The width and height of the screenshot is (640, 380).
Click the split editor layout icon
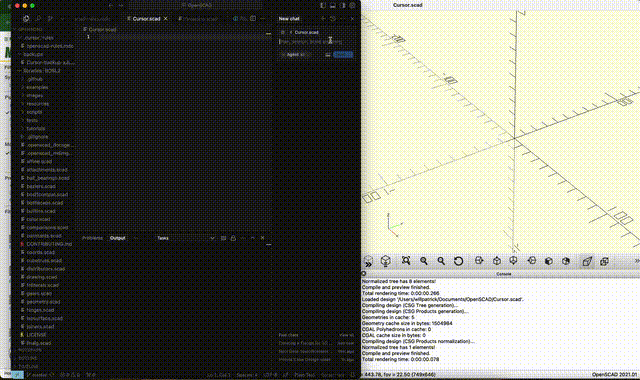tap(253, 18)
